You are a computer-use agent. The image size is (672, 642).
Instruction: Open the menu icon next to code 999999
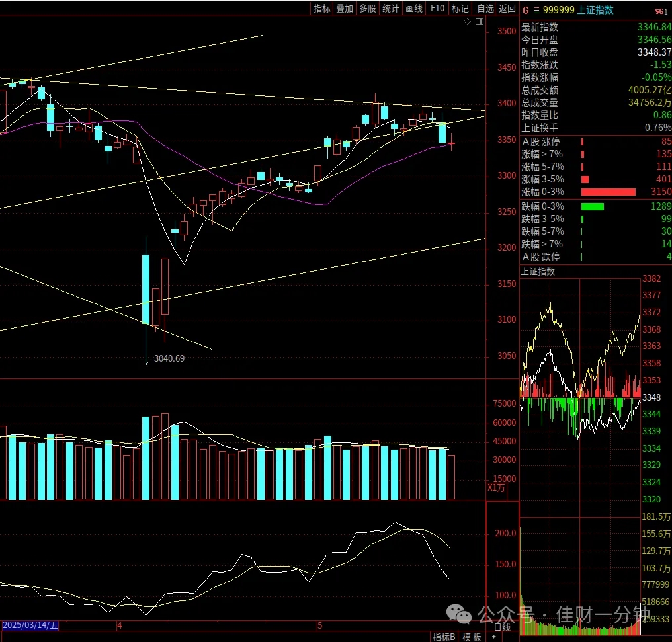536,11
